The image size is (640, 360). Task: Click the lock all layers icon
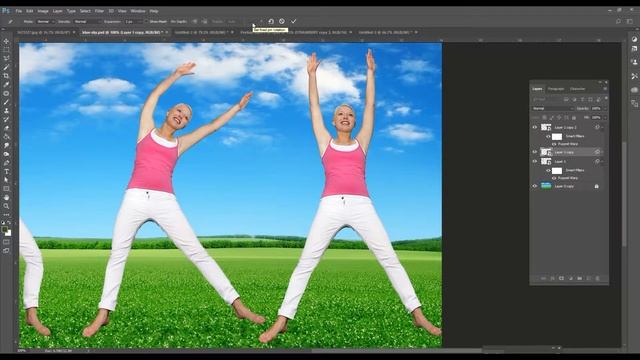pos(574,118)
